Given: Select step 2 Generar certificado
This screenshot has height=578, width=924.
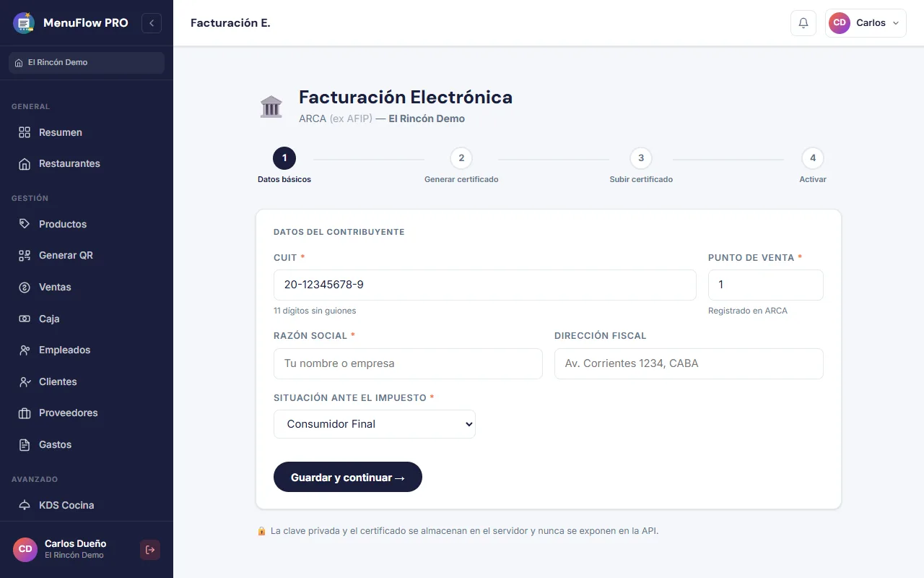Looking at the screenshot, I should [461, 165].
